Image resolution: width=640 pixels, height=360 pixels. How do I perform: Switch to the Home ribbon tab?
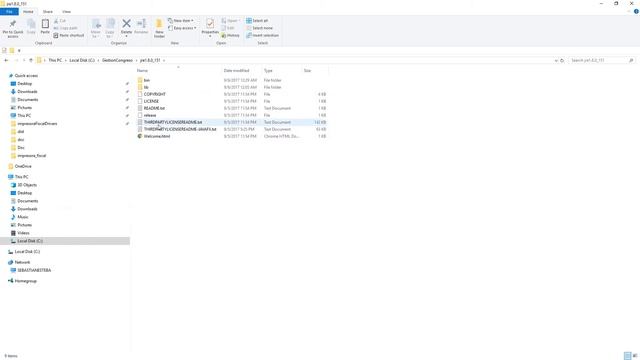coord(28,11)
